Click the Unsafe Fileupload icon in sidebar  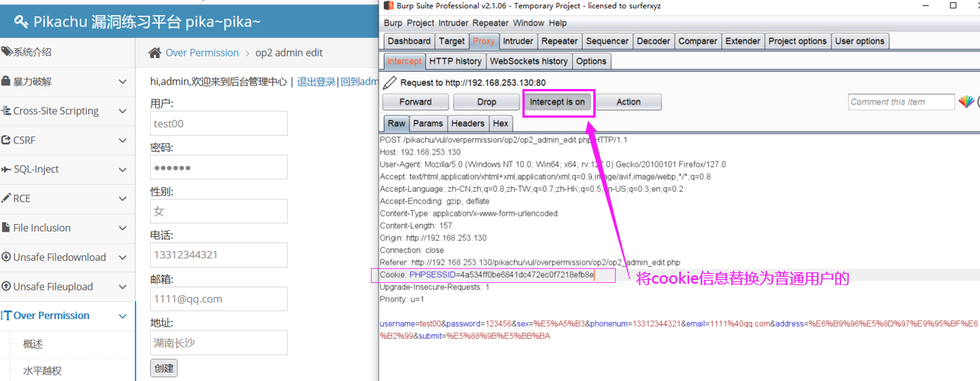click(x=7, y=287)
